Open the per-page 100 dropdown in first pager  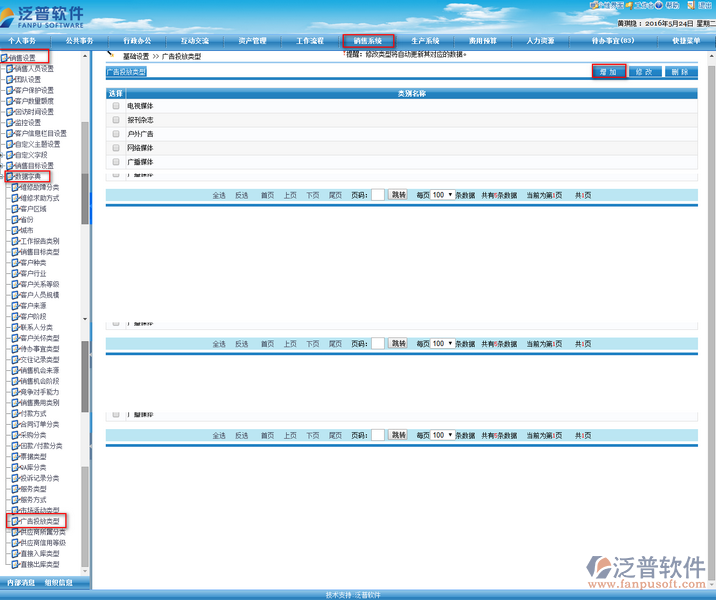(x=443, y=195)
